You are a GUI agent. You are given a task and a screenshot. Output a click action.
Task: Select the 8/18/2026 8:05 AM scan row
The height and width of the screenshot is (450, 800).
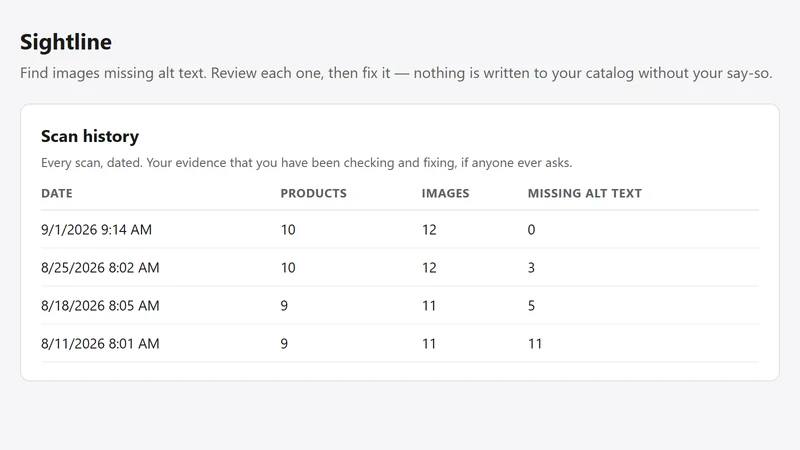coord(400,306)
